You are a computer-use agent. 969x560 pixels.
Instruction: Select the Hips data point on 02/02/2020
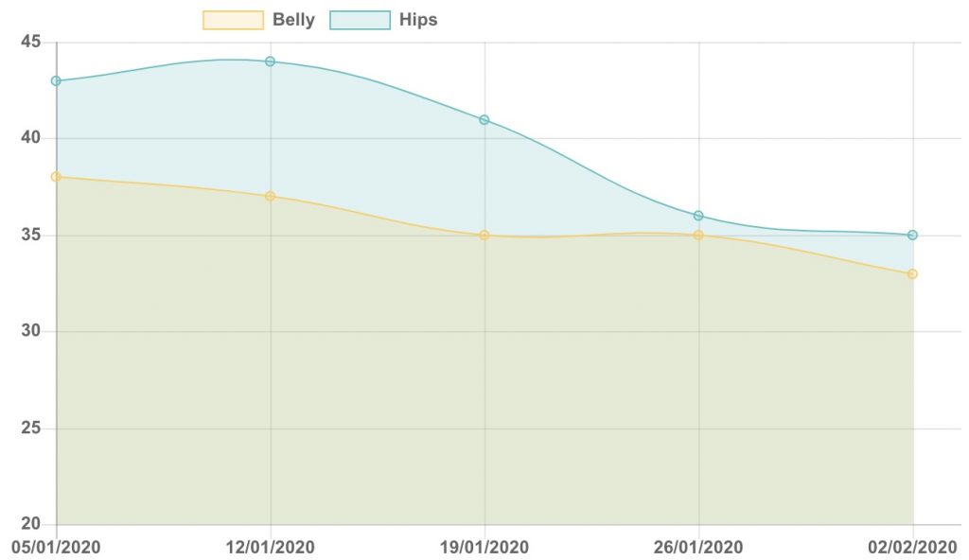point(913,235)
